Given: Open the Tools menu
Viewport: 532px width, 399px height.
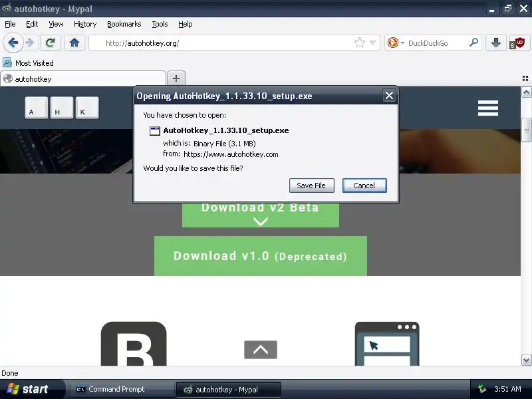Looking at the screenshot, I should [160, 24].
